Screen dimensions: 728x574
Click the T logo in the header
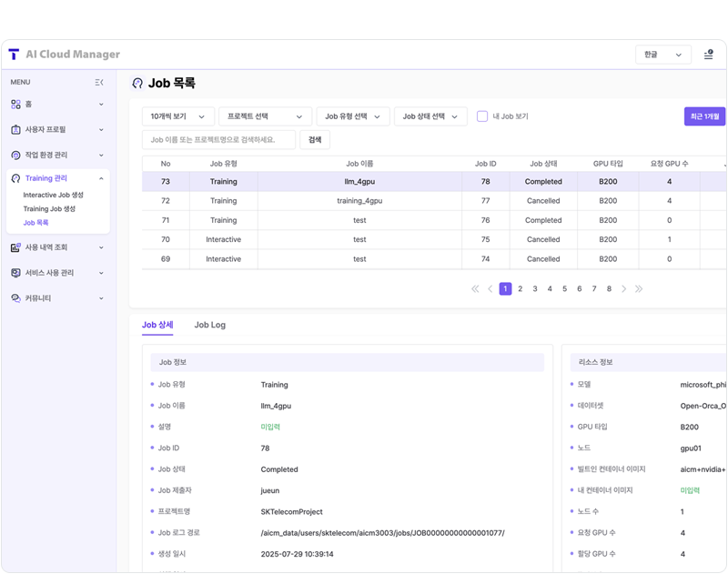[x=14, y=55]
